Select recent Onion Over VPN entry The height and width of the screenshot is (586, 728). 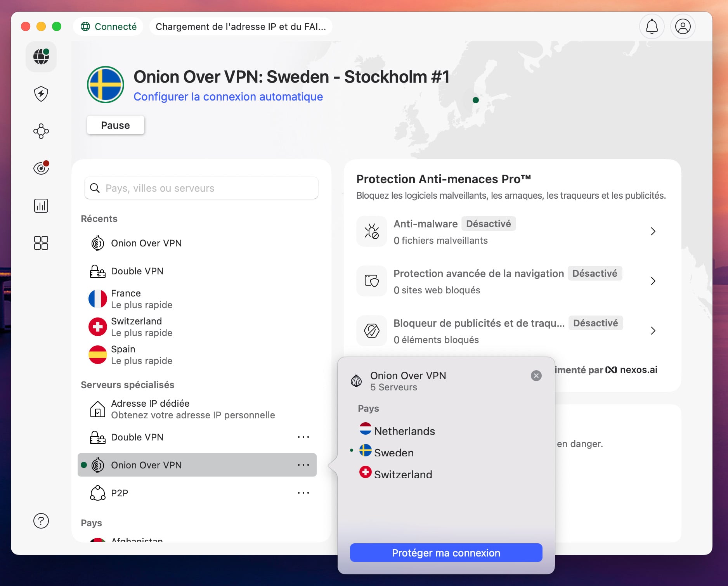pyautogui.click(x=197, y=243)
